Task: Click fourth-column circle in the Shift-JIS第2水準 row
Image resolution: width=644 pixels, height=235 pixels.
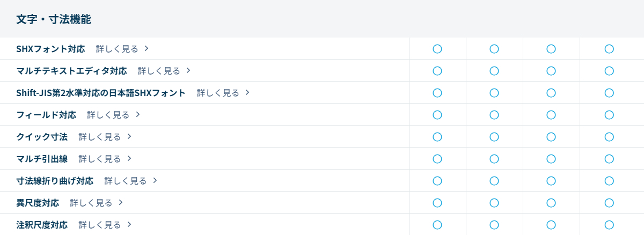Action: click(609, 93)
